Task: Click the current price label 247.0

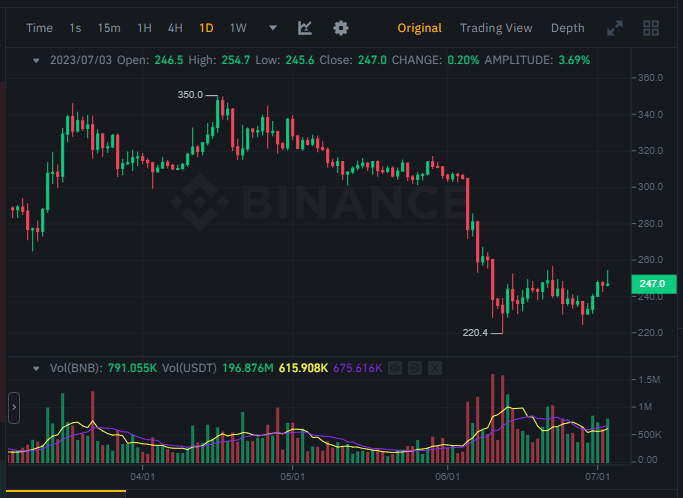Action: coord(654,284)
